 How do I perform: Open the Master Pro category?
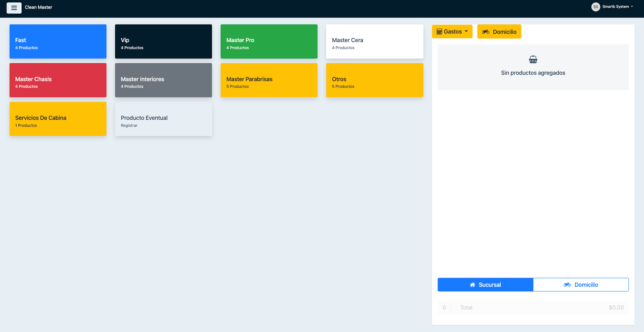(269, 41)
